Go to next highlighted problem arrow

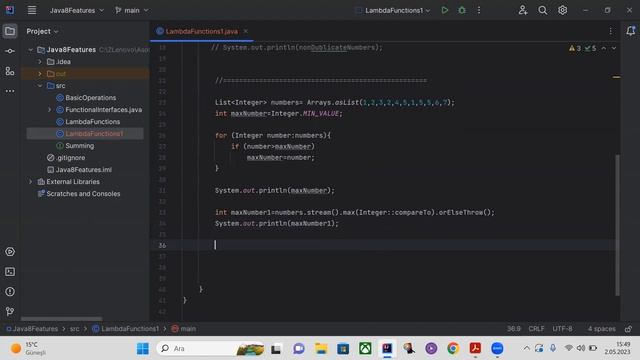pyautogui.click(x=613, y=48)
